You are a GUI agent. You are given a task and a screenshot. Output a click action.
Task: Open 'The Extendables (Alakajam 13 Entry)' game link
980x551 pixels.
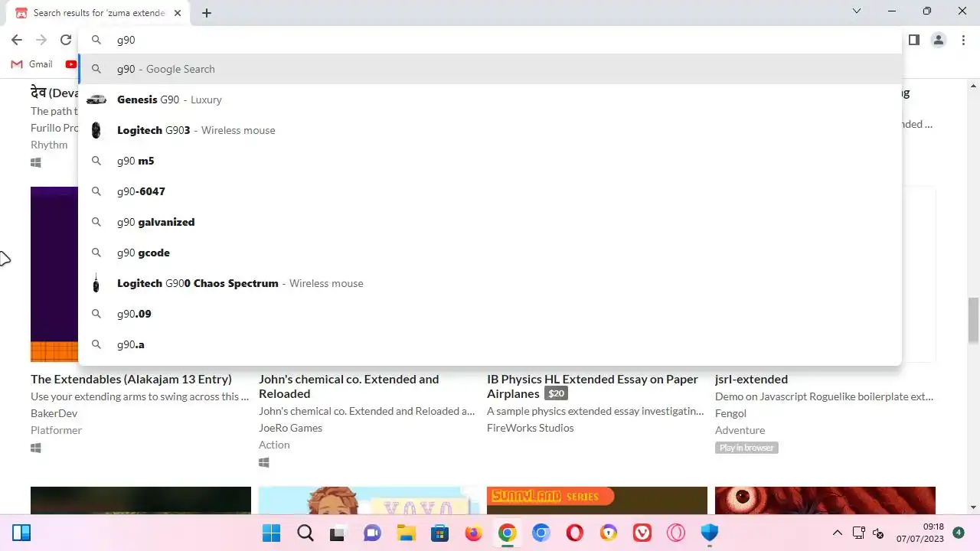pyautogui.click(x=131, y=379)
